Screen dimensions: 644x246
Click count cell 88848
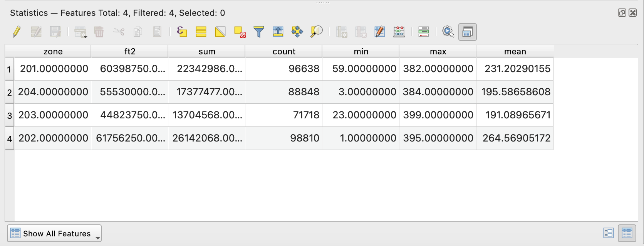[284, 92]
